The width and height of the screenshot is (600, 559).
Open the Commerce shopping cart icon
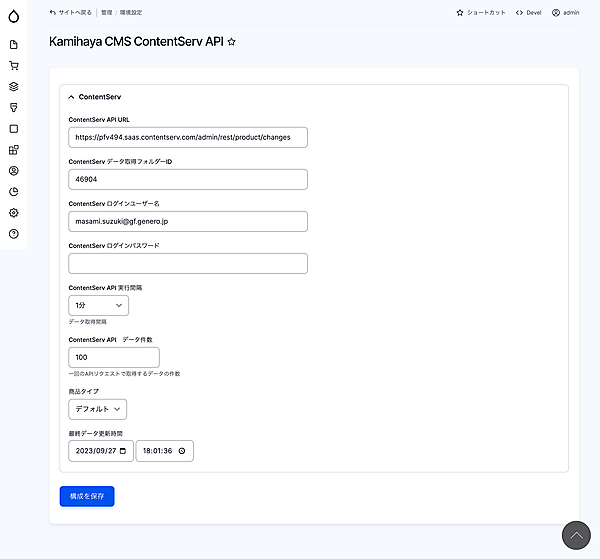click(13, 65)
